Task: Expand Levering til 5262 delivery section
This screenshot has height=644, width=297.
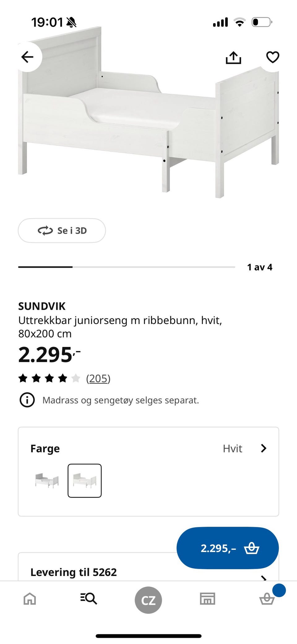Action: 264,577
